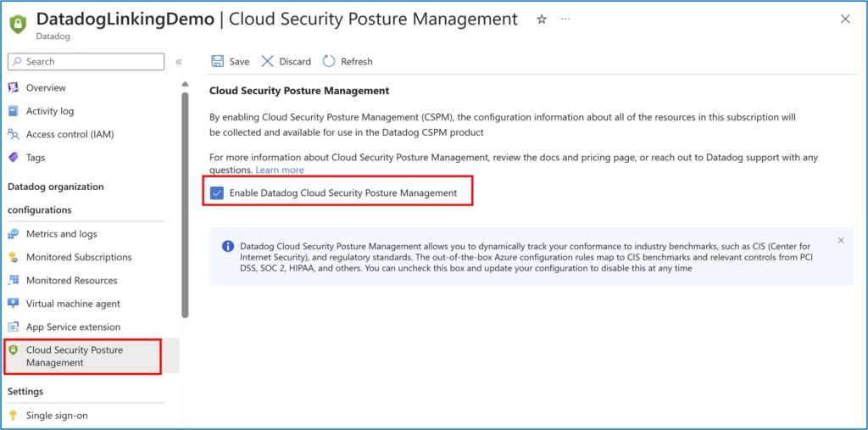The width and height of the screenshot is (868, 430).
Task: Uncheck Enable Datadog Cloud Security Posture Management checkbox
Action: coord(217,193)
